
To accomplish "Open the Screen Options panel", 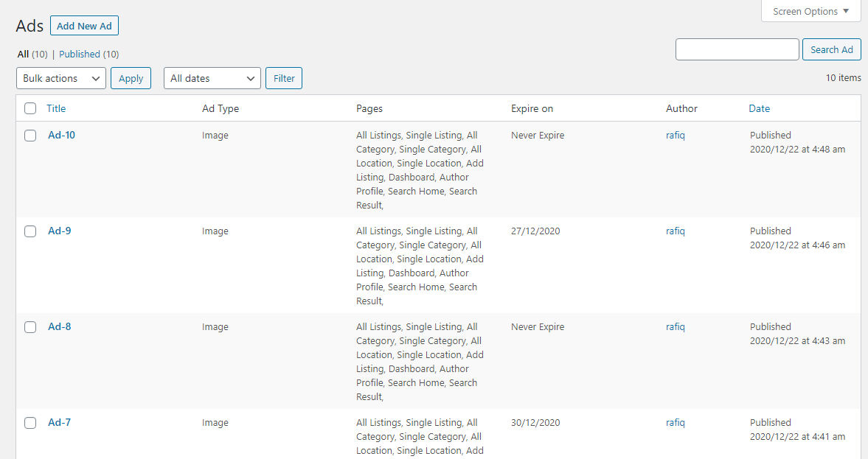I will coord(809,11).
